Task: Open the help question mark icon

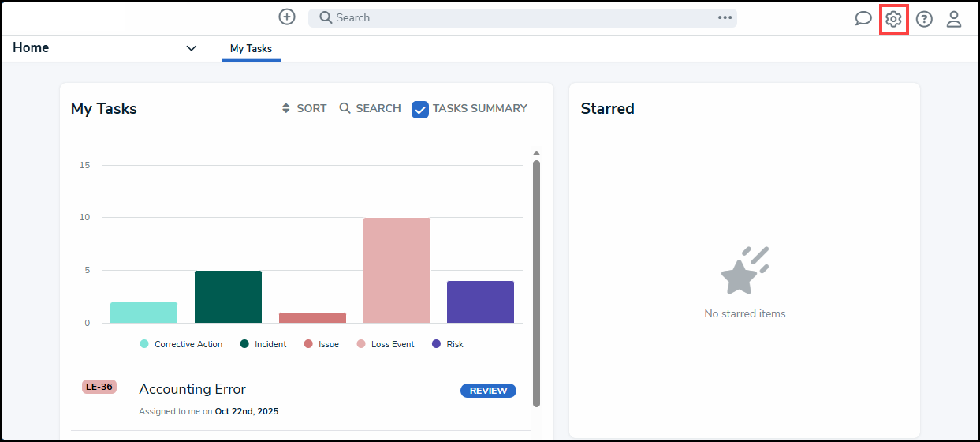Action: (x=924, y=19)
